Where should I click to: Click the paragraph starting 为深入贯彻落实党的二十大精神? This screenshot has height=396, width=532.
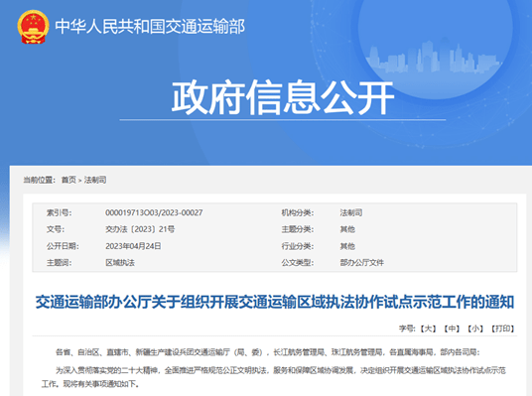[274, 377]
